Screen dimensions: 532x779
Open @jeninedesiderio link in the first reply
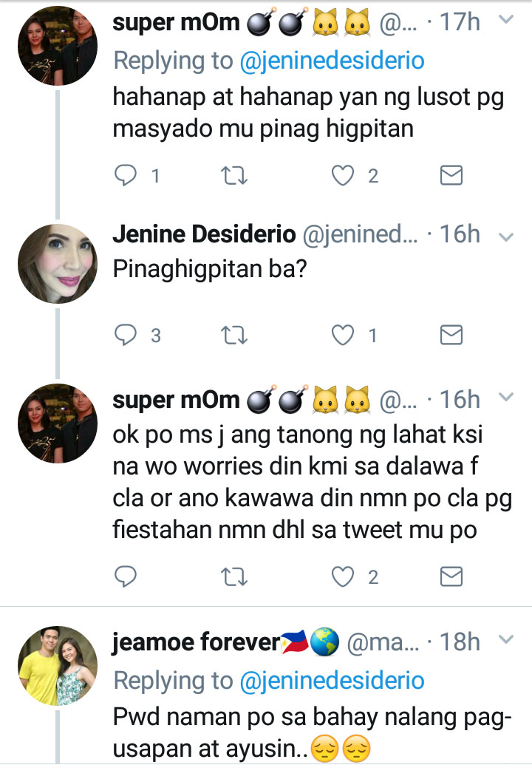point(332,61)
